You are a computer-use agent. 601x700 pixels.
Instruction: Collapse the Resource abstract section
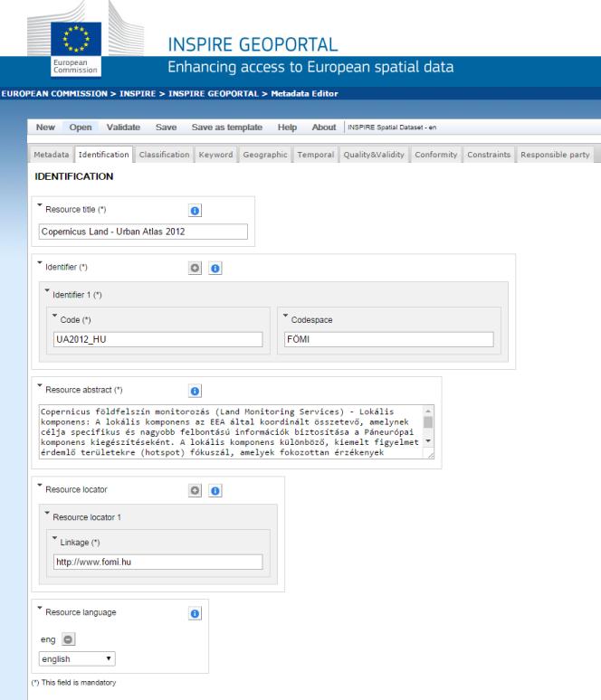coord(40,385)
